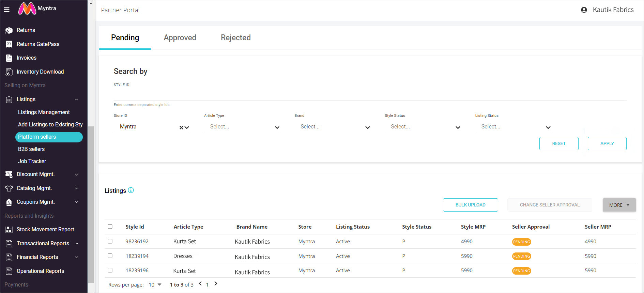Screen dimensions: 644x293
Task: Click the Returns icon in sidebar
Action: (x=9, y=30)
